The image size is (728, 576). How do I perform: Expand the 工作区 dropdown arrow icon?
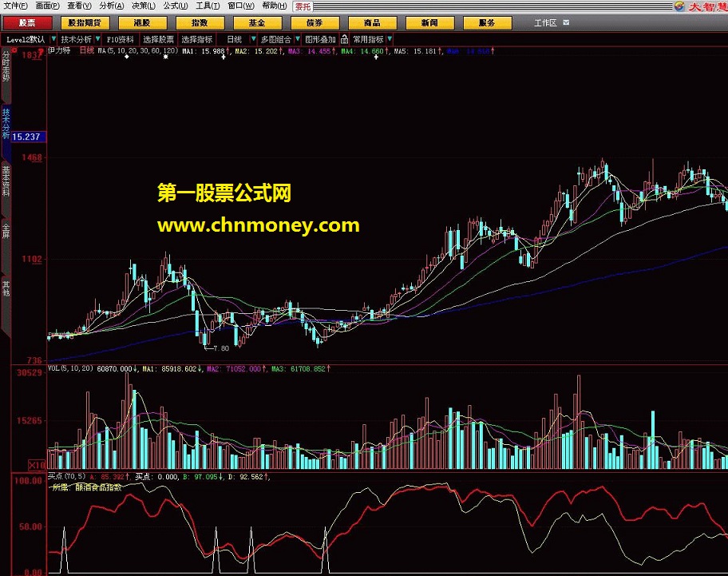pyautogui.click(x=566, y=22)
